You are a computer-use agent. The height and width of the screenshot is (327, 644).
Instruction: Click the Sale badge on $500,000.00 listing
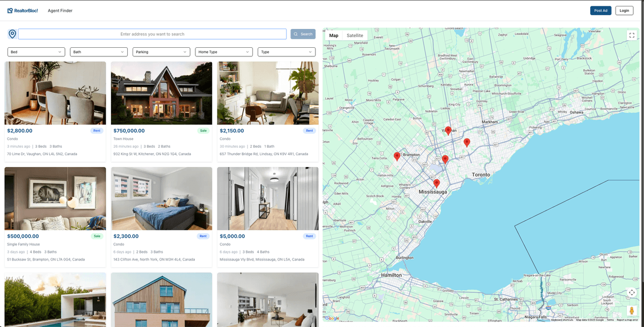pyautogui.click(x=97, y=236)
